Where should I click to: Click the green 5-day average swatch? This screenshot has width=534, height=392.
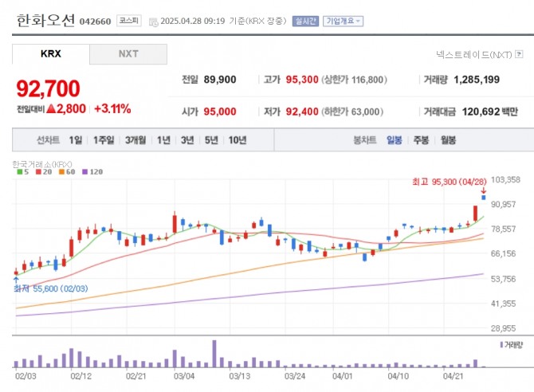click(x=20, y=172)
